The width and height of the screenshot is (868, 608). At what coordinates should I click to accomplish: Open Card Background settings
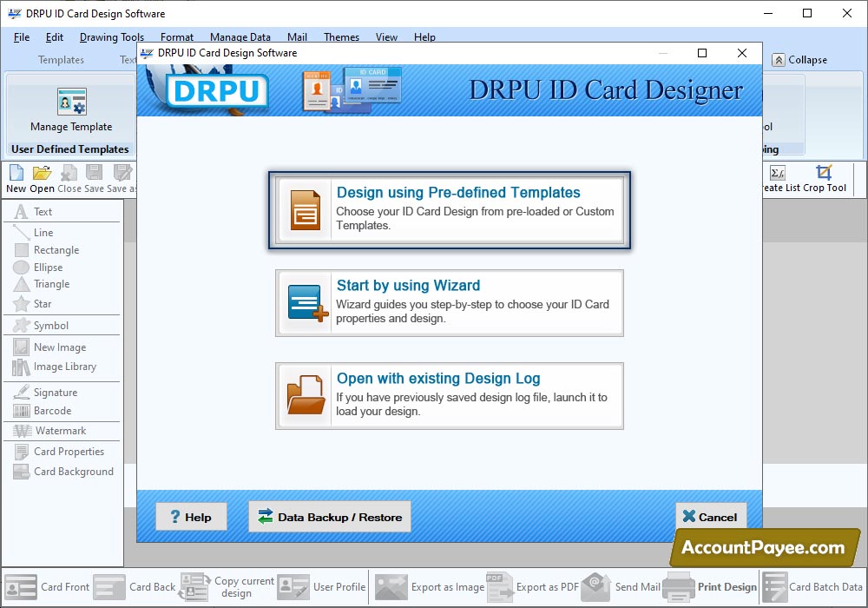coord(63,472)
